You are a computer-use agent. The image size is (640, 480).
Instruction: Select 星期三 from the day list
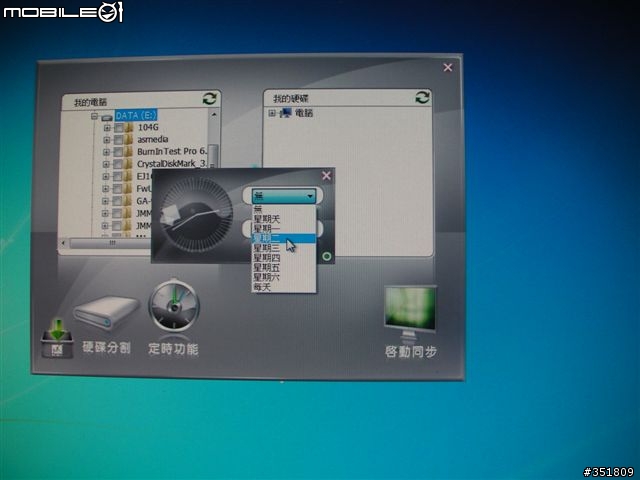point(284,248)
